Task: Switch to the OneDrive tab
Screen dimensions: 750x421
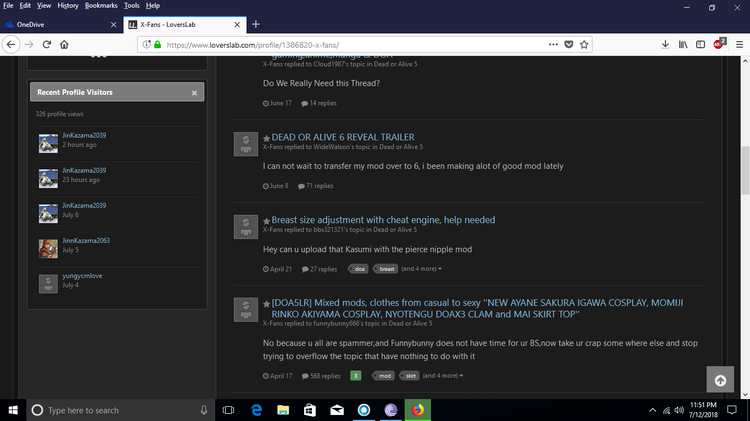Action: (x=61, y=24)
